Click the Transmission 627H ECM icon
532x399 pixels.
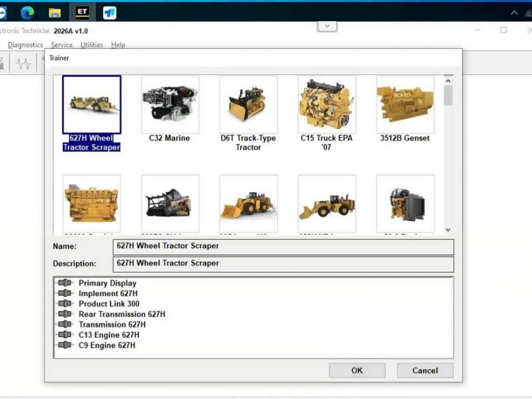[x=65, y=325]
